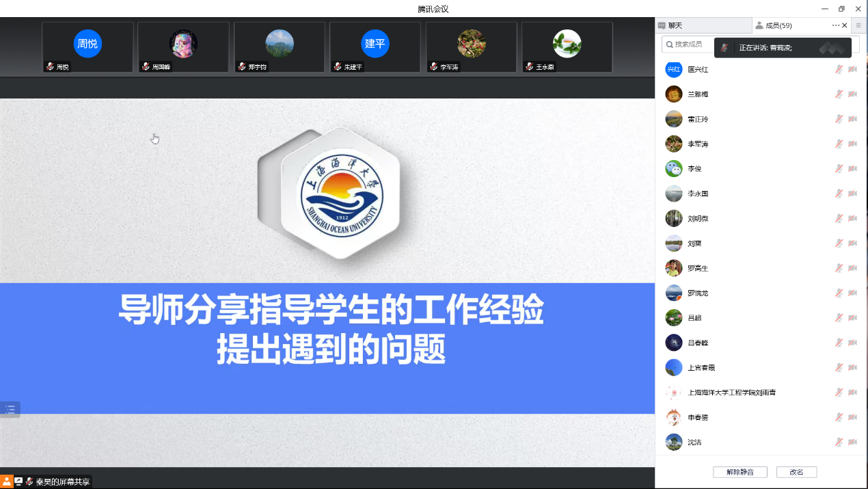Expand the list sidebar icon on the slide
This screenshot has width=868, height=489.
coord(10,410)
